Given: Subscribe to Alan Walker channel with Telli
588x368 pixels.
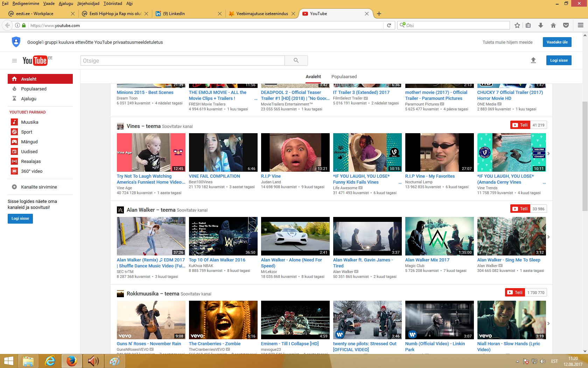Looking at the screenshot, I should (520, 209).
